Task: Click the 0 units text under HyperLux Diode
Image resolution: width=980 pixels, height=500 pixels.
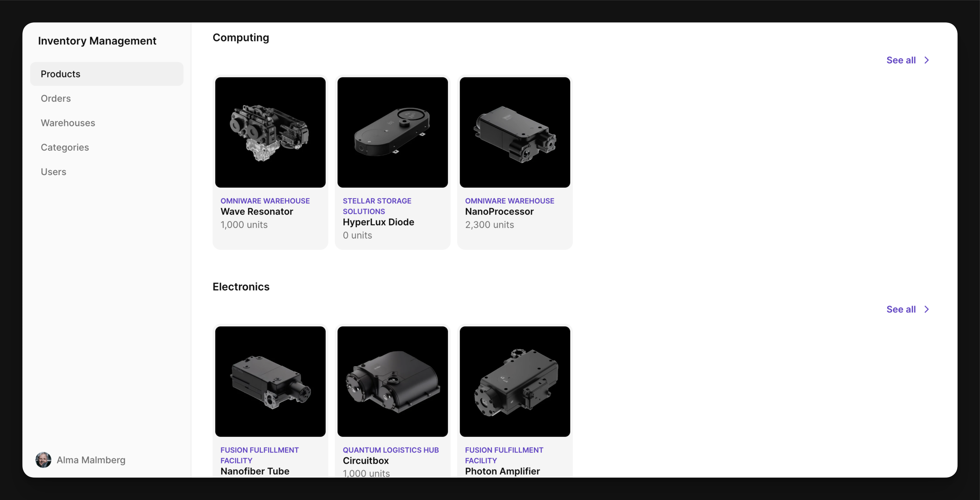Action: 357,236
